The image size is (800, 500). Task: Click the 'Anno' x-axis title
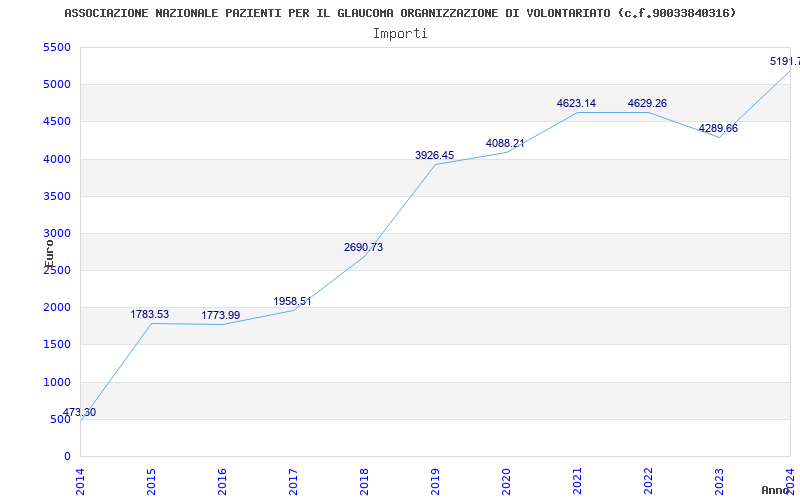(776, 490)
